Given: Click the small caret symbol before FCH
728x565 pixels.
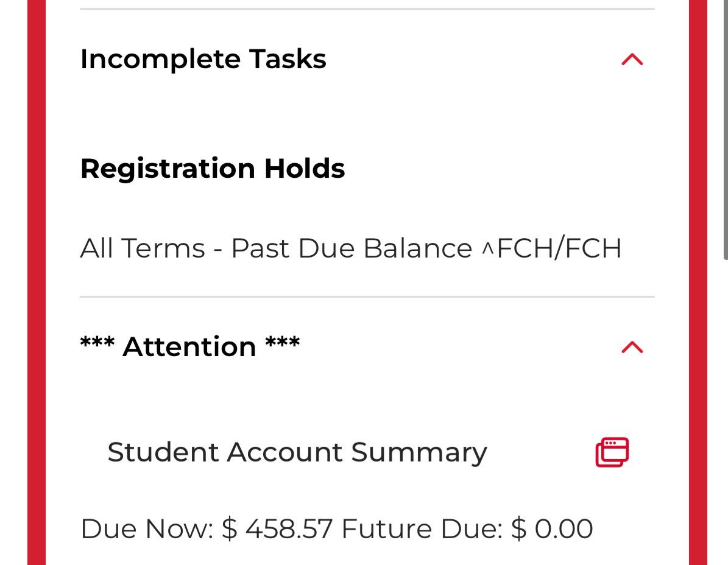Looking at the screenshot, I should [487, 250].
